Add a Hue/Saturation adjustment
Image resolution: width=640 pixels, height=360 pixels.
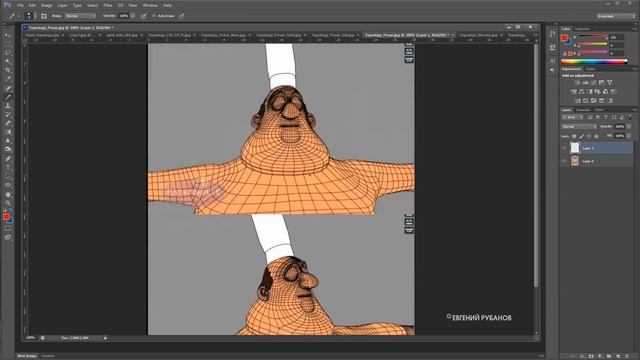click(x=573, y=91)
